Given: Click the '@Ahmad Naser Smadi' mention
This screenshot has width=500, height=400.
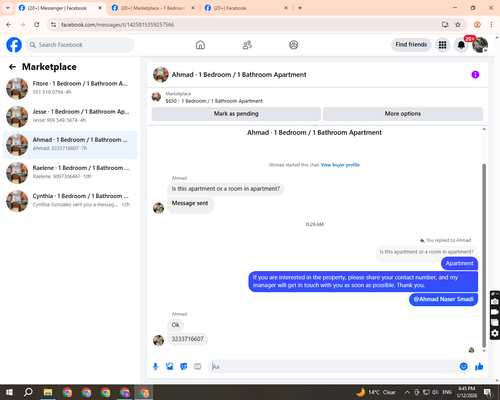Looking at the screenshot, I should (443, 299).
